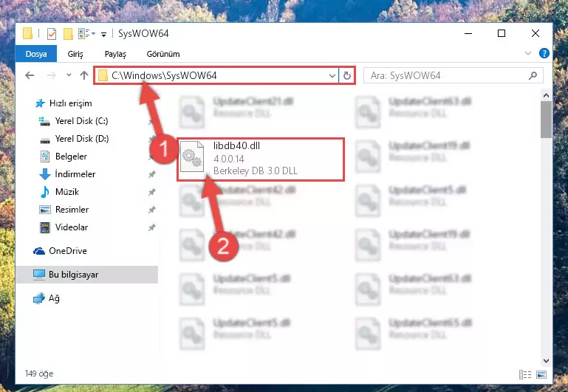
Task: Switch to details view in status bar
Action: (525, 374)
